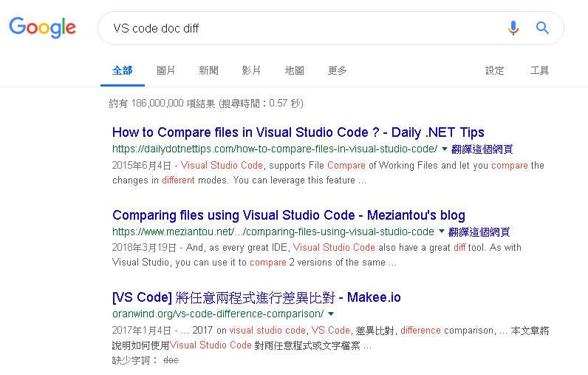Click the date '2015年6月4日' in first snippet
The width and height of the screenshot is (588, 375).
[x=142, y=166]
